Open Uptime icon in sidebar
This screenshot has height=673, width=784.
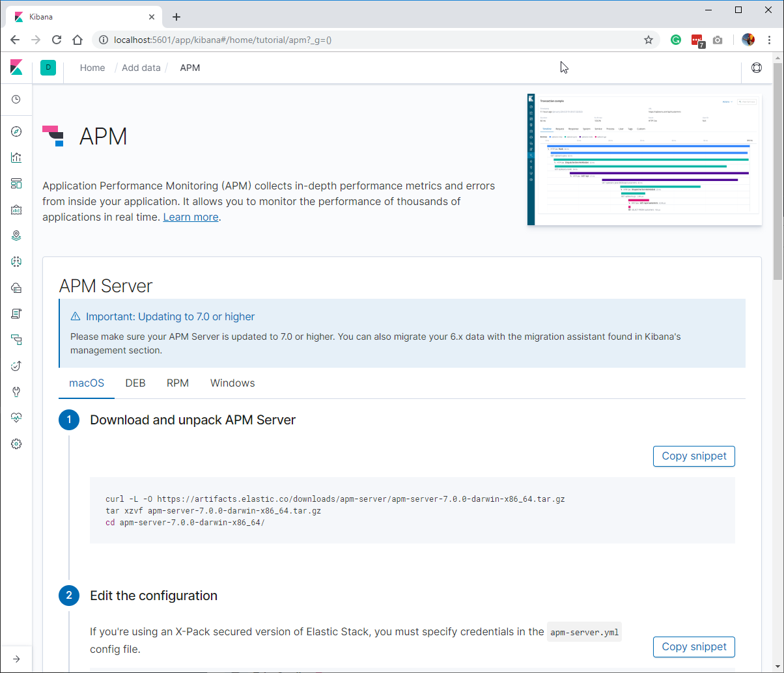pos(16,366)
